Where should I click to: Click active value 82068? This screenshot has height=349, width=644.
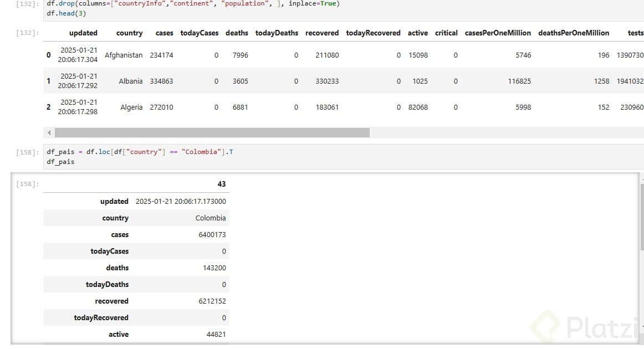(x=418, y=107)
